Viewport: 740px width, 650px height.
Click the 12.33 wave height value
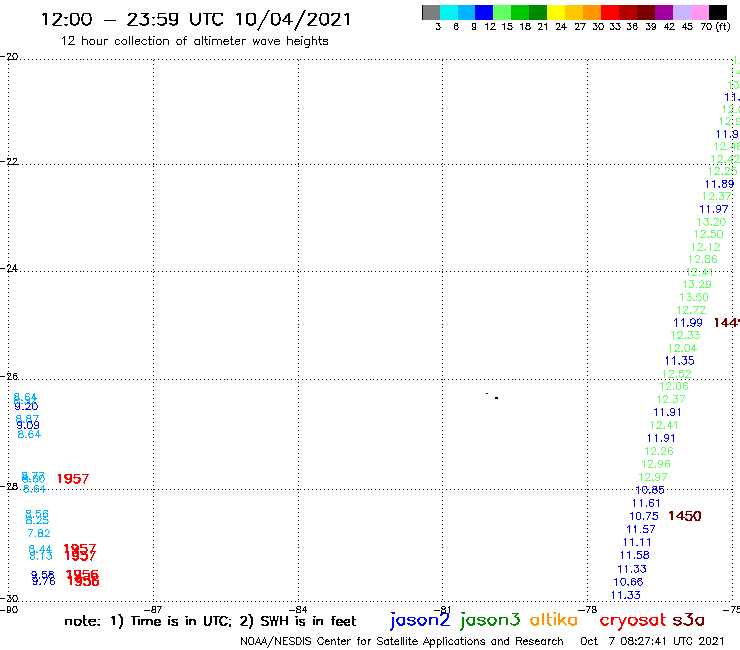pos(685,335)
